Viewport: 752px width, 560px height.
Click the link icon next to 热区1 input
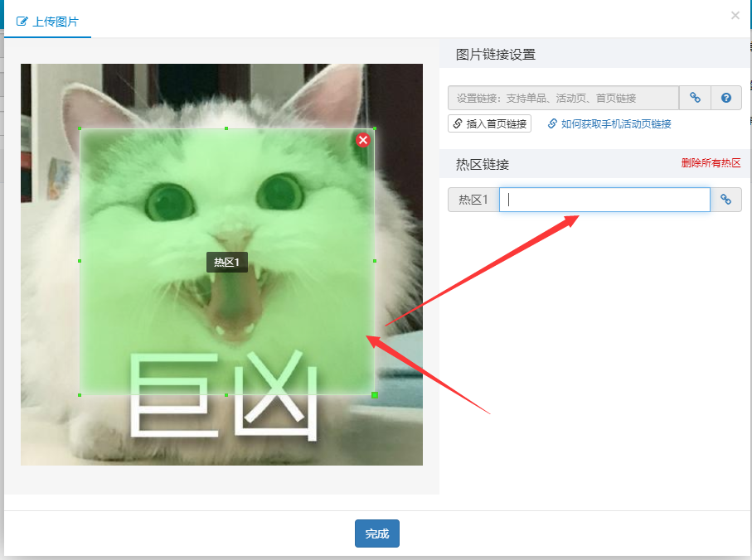coord(726,200)
